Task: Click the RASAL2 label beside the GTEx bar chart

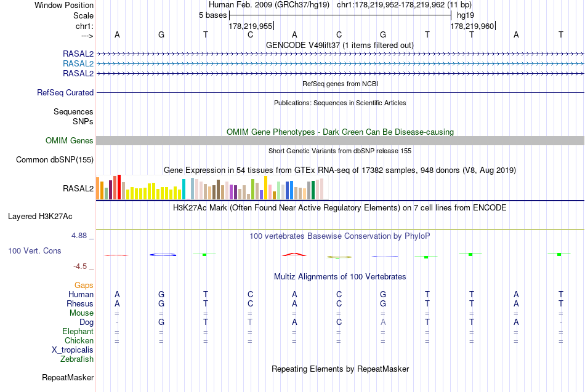Action: (x=78, y=189)
